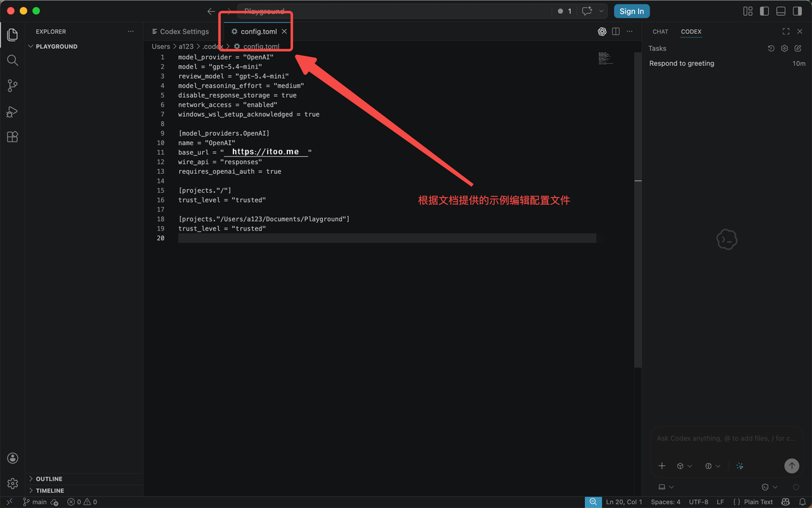The image size is (812, 508).
Task: Close the Codex side panel
Action: coord(799,31)
